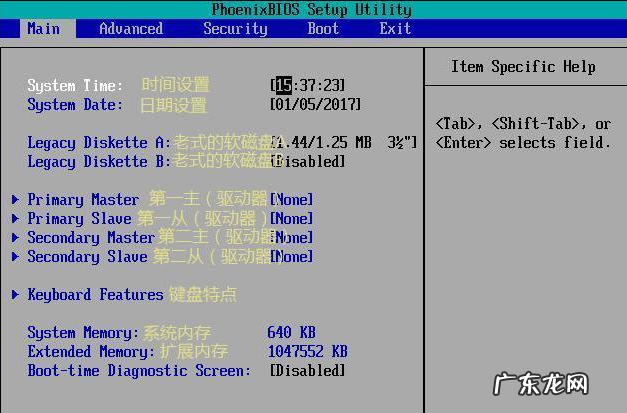Image resolution: width=627 pixels, height=413 pixels.
Task: Open the Security tab
Action: (235, 29)
